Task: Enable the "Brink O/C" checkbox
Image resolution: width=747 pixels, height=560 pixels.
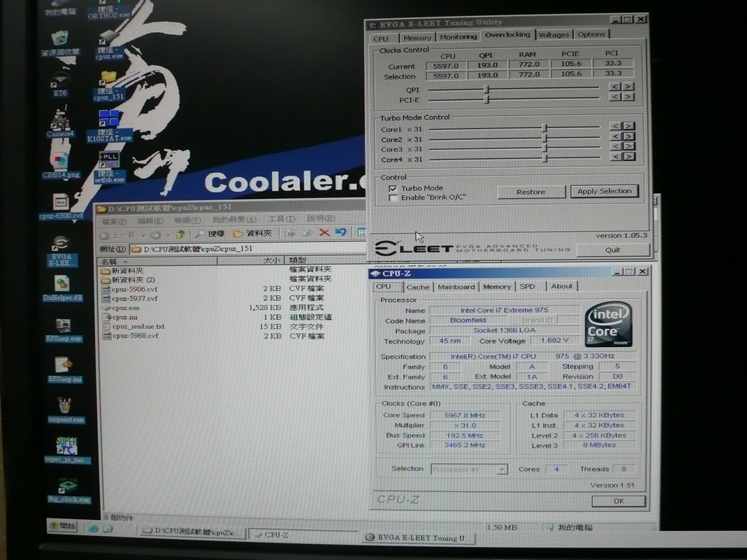Action: point(394,198)
